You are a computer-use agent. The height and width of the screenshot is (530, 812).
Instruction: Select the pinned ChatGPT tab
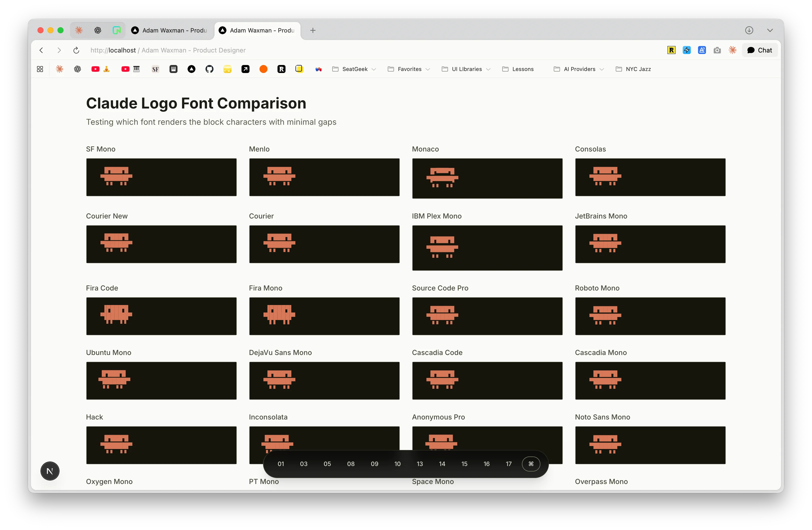tap(98, 30)
